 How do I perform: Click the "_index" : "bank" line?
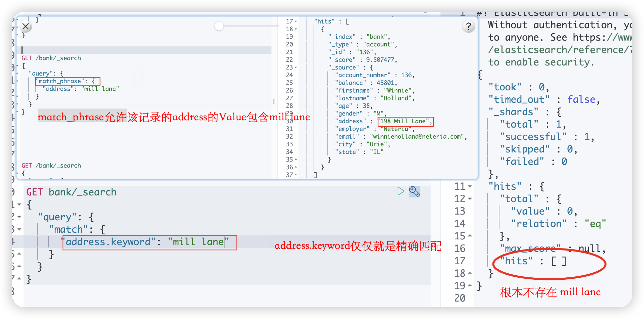[x=359, y=37]
